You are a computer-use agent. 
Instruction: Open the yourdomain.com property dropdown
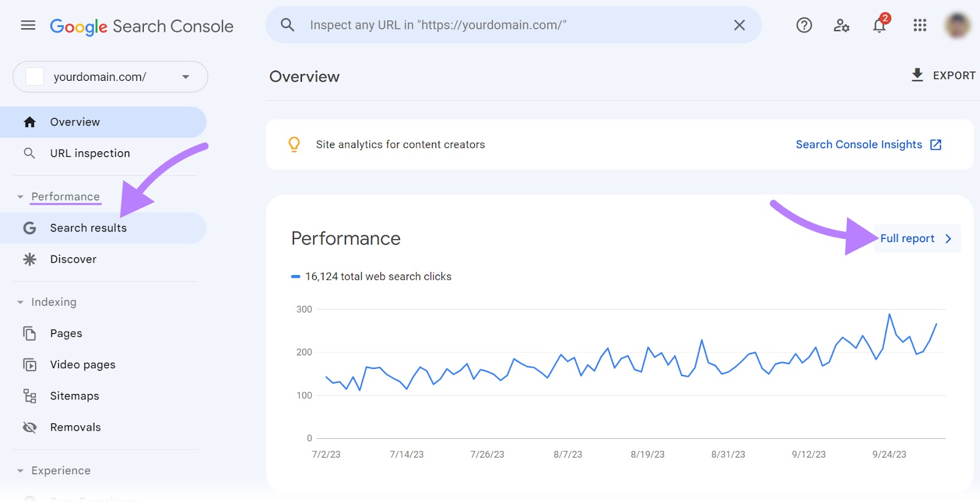(x=110, y=77)
